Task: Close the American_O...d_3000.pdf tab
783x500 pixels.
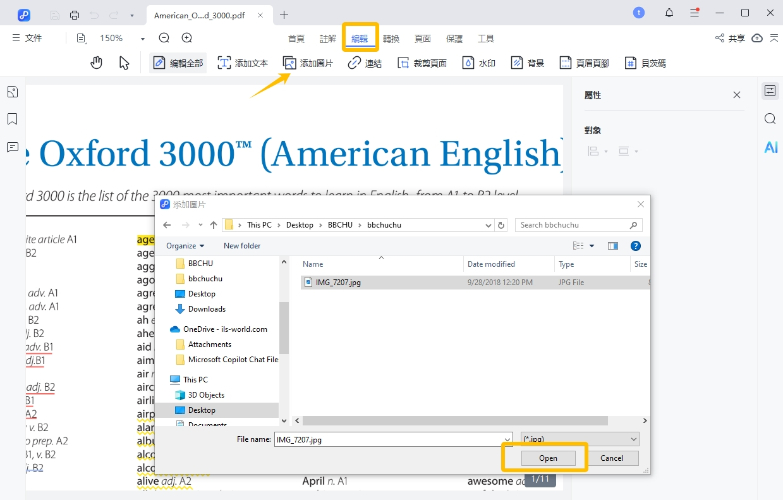Action: click(x=260, y=15)
